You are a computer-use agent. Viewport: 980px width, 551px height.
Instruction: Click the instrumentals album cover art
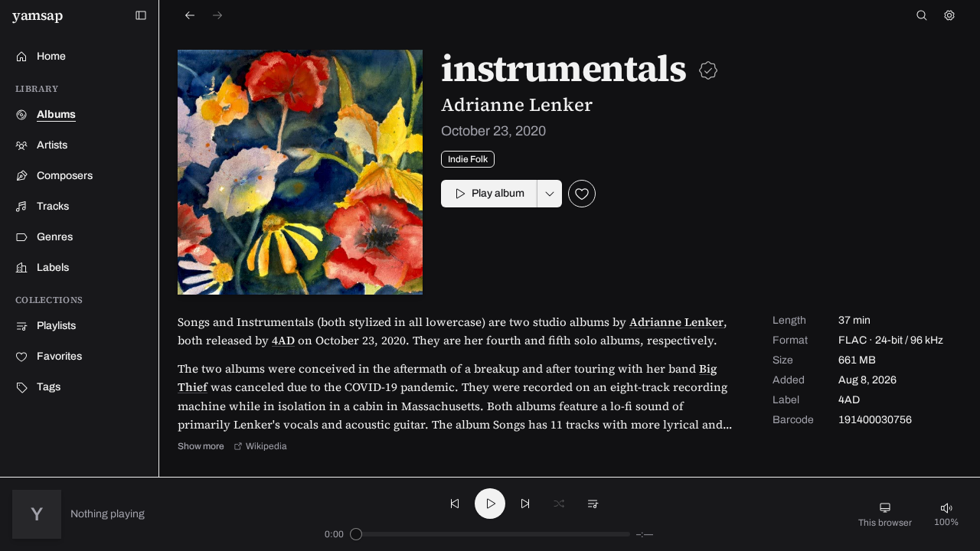(300, 172)
